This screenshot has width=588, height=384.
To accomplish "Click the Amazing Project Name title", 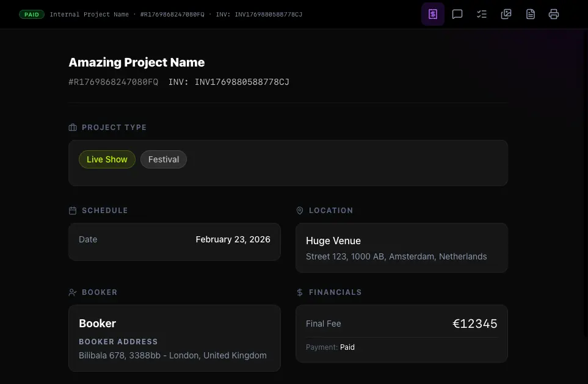I will pyautogui.click(x=137, y=62).
